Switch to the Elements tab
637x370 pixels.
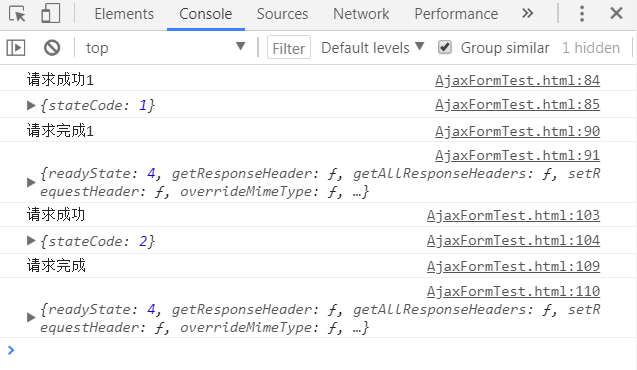pyautogui.click(x=124, y=14)
